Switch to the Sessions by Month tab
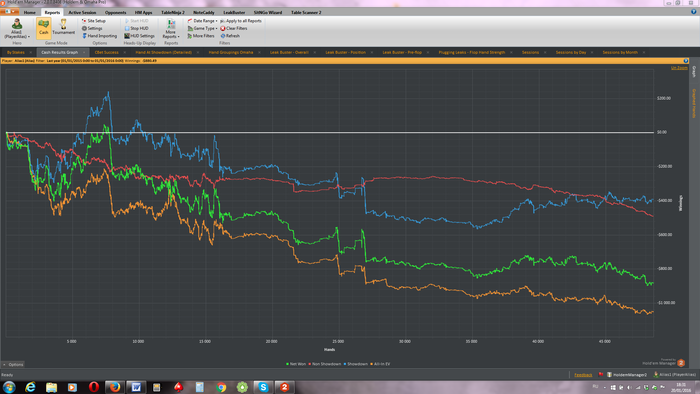Image resolution: width=700 pixels, height=394 pixels. 620,52
